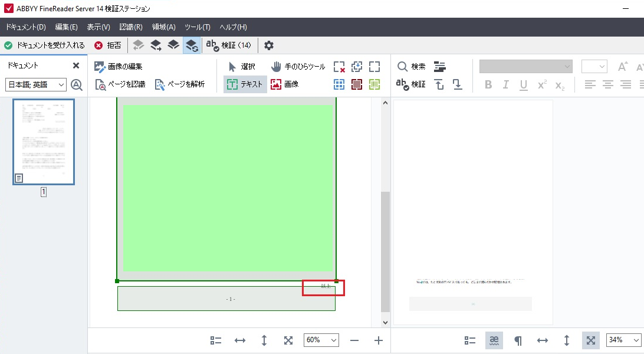Toggle paragraph marks in text pane
Viewport: 644px width, 354px height.
point(518,340)
